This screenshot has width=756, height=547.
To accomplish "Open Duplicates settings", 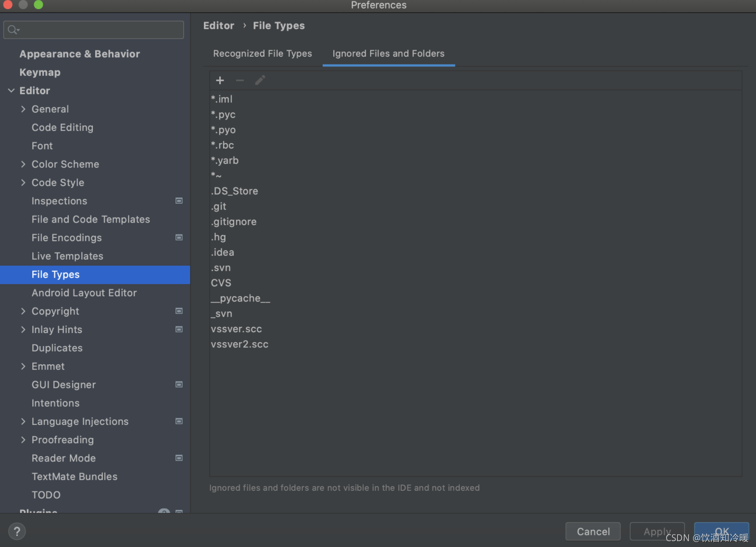I will point(57,348).
